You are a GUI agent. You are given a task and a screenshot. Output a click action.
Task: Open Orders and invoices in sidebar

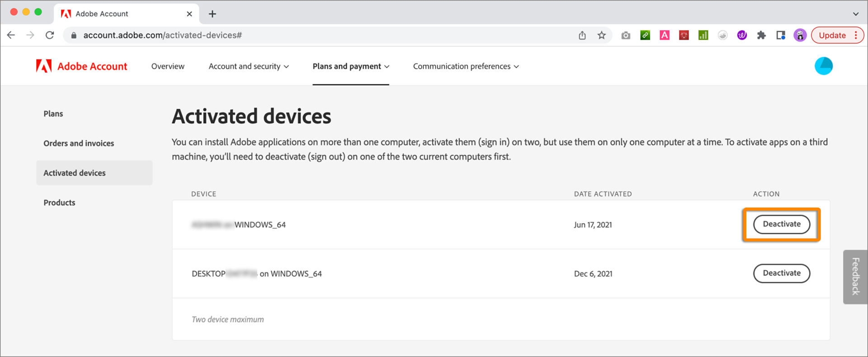tap(79, 143)
